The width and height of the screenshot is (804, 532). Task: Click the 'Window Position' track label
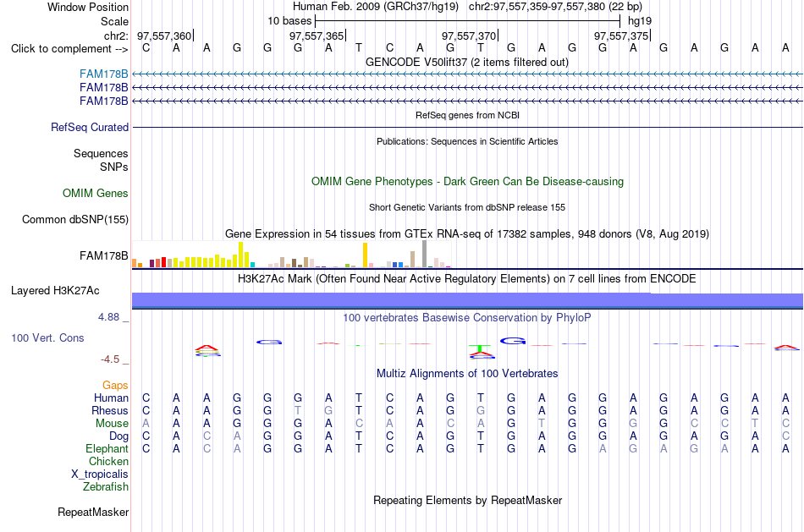click(x=88, y=7)
